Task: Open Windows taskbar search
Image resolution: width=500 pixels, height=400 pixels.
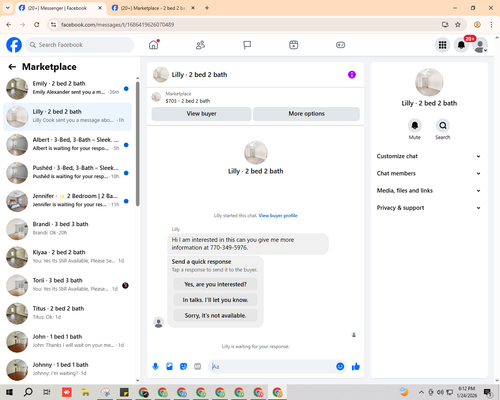Action: 28,392
